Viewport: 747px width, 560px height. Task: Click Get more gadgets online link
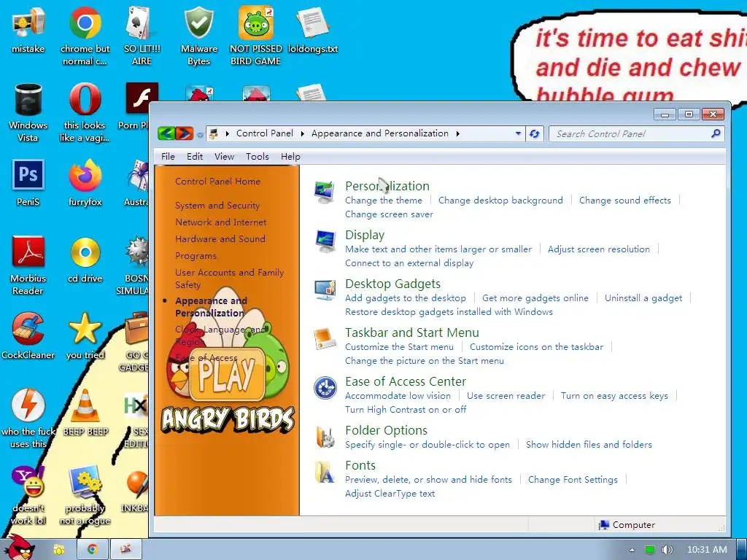[535, 298]
